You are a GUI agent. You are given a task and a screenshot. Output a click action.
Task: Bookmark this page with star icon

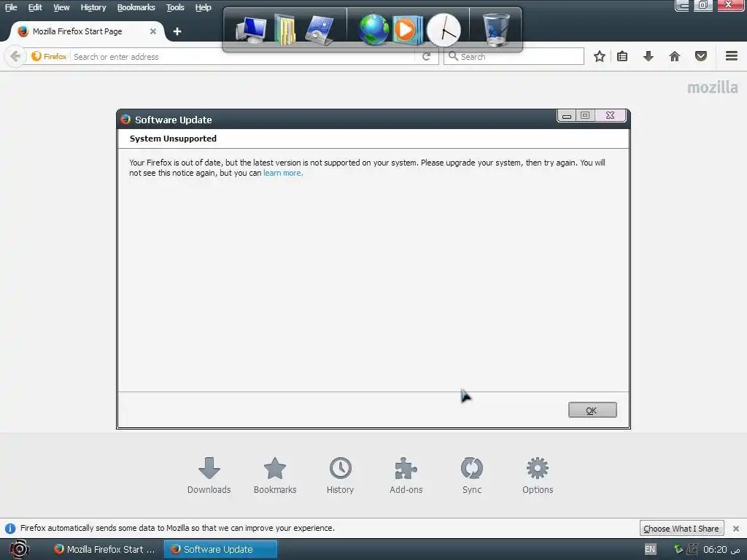pos(600,57)
